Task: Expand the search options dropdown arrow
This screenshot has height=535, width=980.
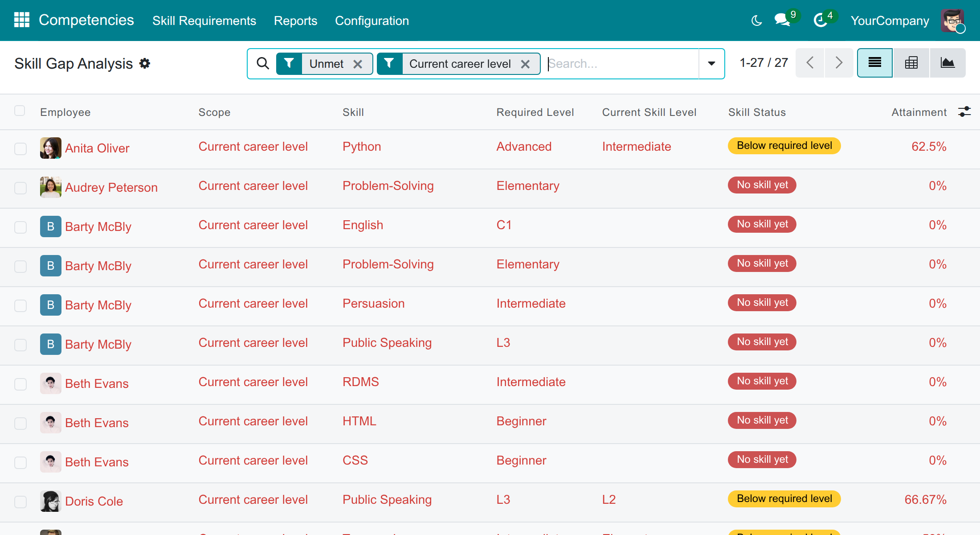Action: coord(712,63)
